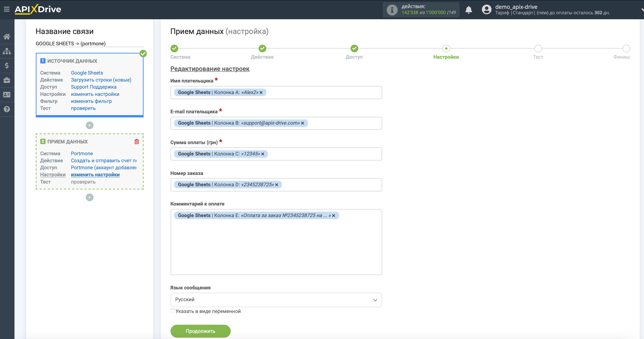Viewport: 644px width, 339px height.
Task: Go to the Действие step label
Action: 262,57
